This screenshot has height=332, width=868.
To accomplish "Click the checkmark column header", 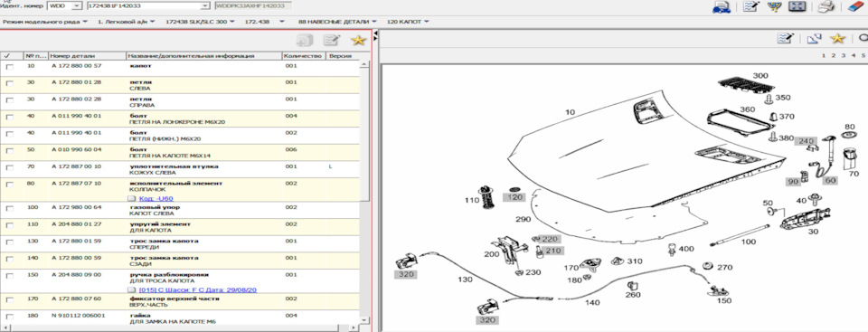I will 12,56.
